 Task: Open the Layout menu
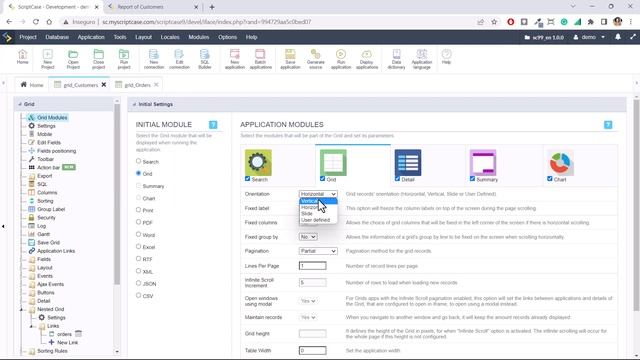pyautogui.click(x=143, y=37)
